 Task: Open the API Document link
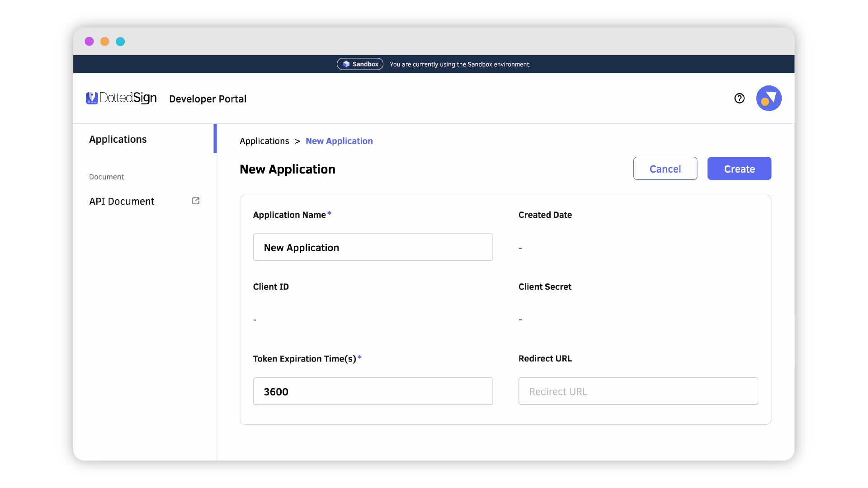[x=121, y=201]
